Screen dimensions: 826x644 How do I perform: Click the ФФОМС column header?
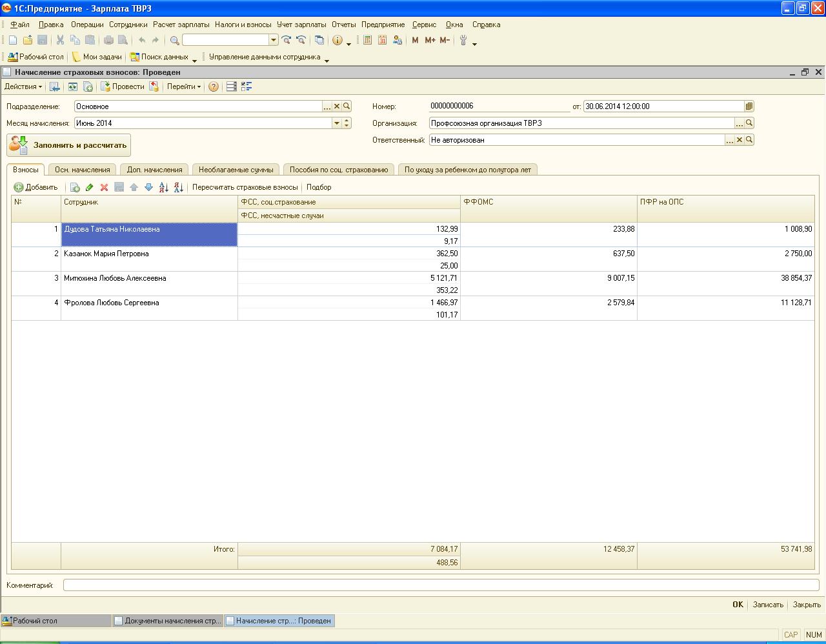(549, 208)
